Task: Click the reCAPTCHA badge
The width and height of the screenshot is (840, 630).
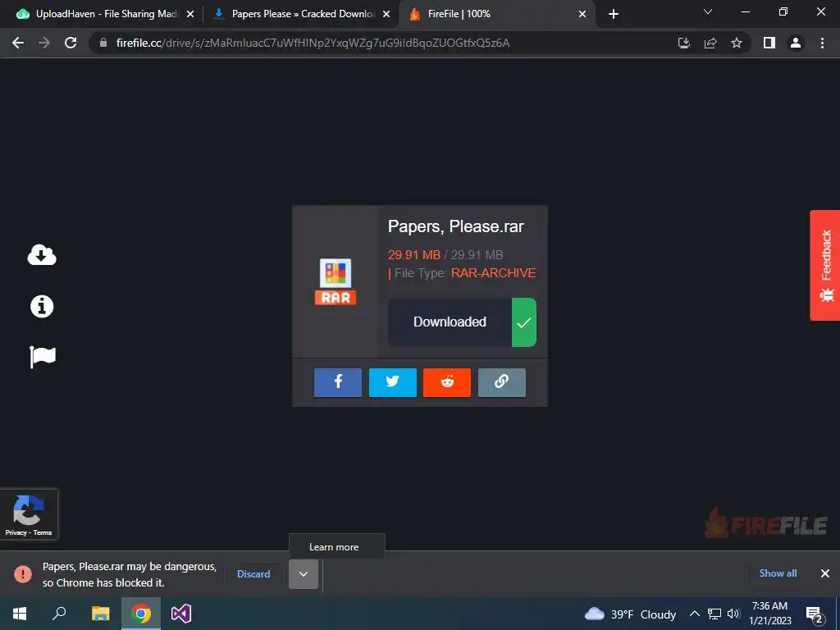Action: 29,514
